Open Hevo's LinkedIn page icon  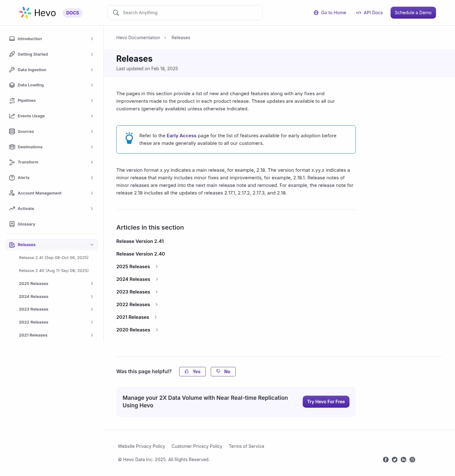tap(403, 460)
